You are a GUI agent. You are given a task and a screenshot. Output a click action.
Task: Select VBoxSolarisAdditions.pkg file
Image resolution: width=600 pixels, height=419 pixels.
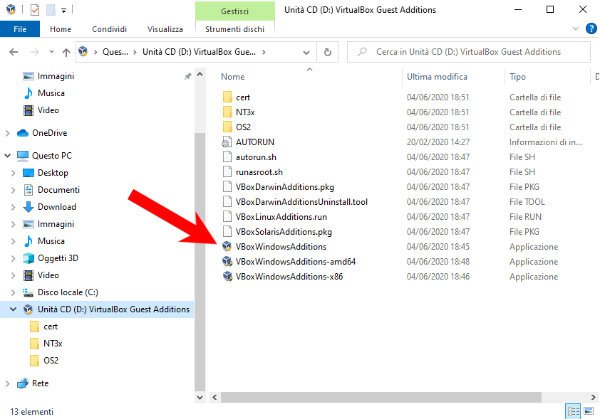(284, 232)
